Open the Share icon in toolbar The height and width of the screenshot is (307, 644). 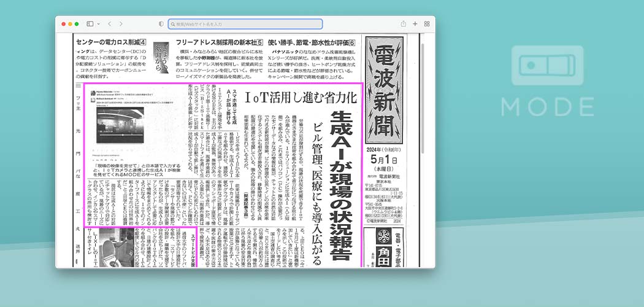point(403,24)
